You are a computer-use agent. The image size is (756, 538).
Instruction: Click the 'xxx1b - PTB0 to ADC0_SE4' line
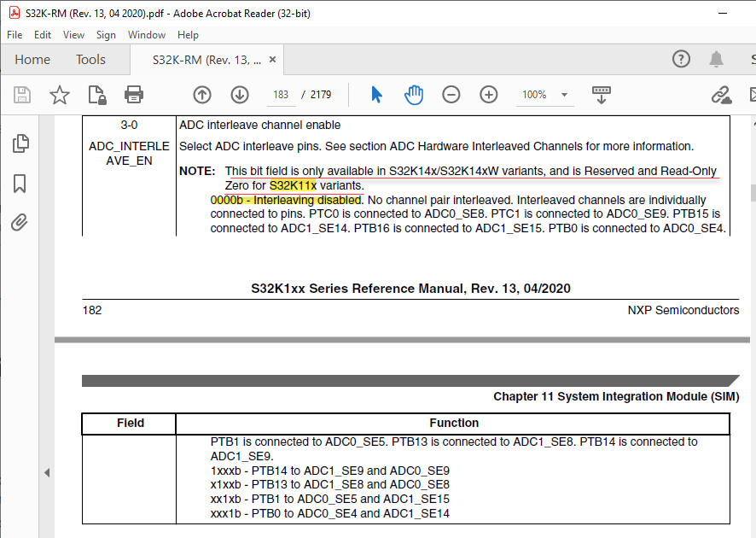(329, 513)
